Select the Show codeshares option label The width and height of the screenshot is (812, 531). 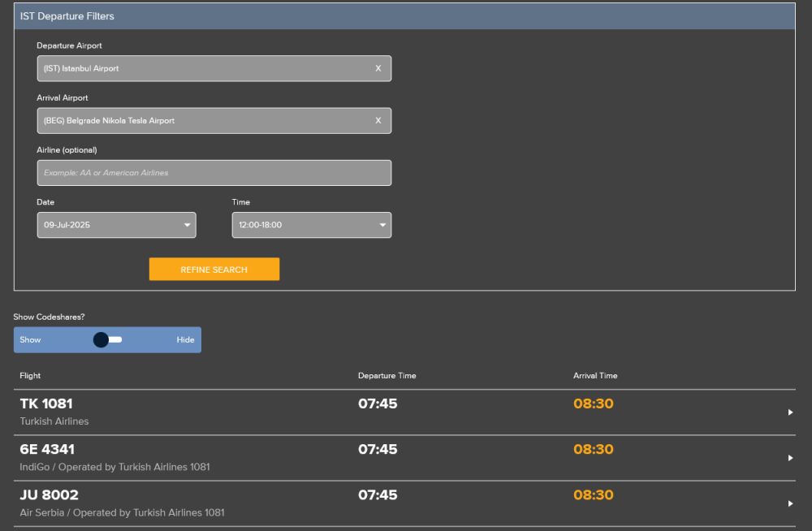[x=31, y=340]
